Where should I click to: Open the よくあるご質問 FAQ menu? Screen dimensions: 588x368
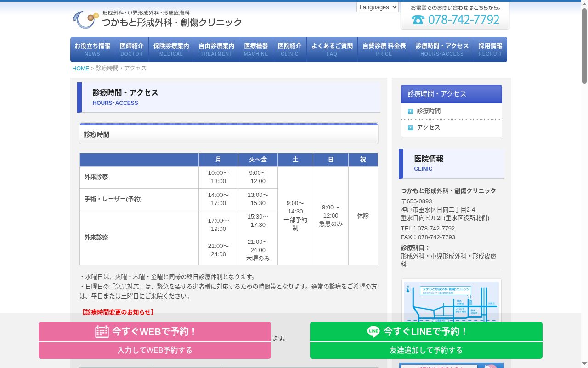(x=332, y=49)
